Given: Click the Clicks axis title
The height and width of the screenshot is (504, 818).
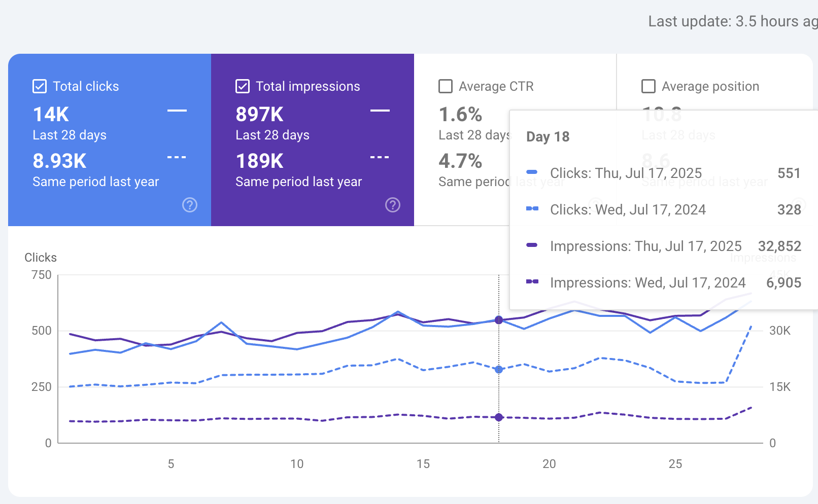Looking at the screenshot, I should (x=41, y=258).
